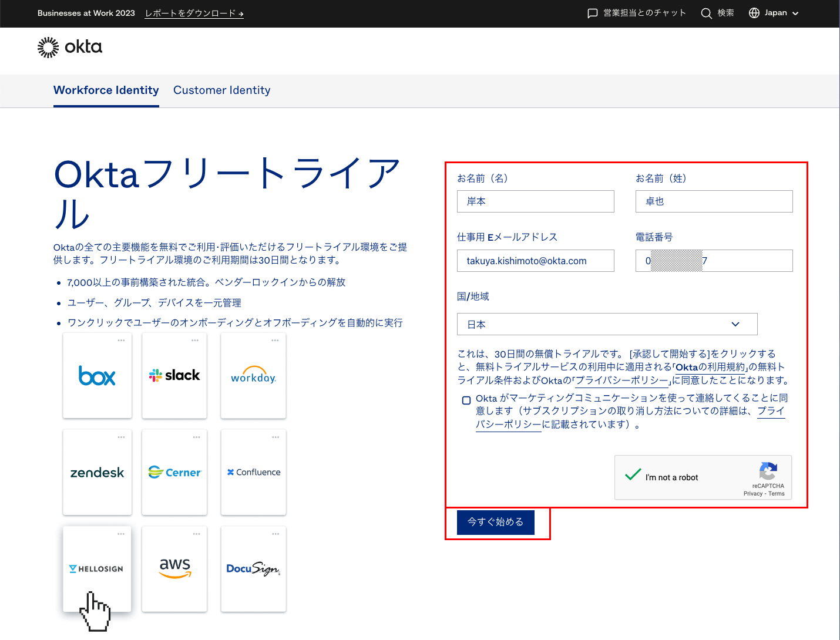Expand the 国/地域 country dropdown

pyautogui.click(x=607, y=324)
